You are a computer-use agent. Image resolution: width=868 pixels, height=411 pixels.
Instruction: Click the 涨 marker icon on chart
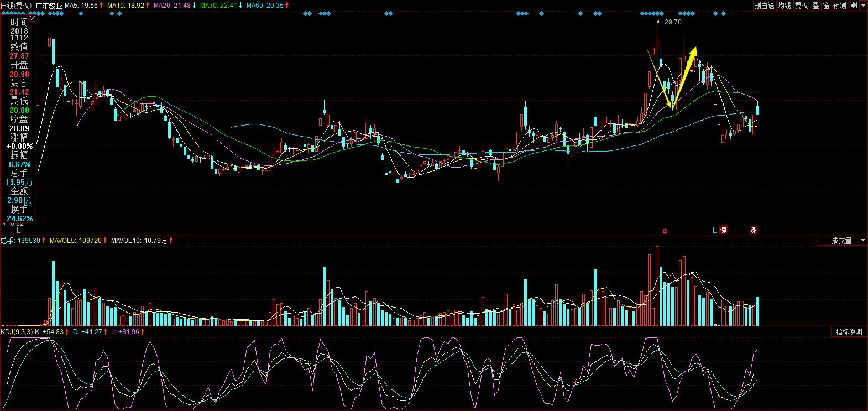pyautogui.click(x=754, y=230)
